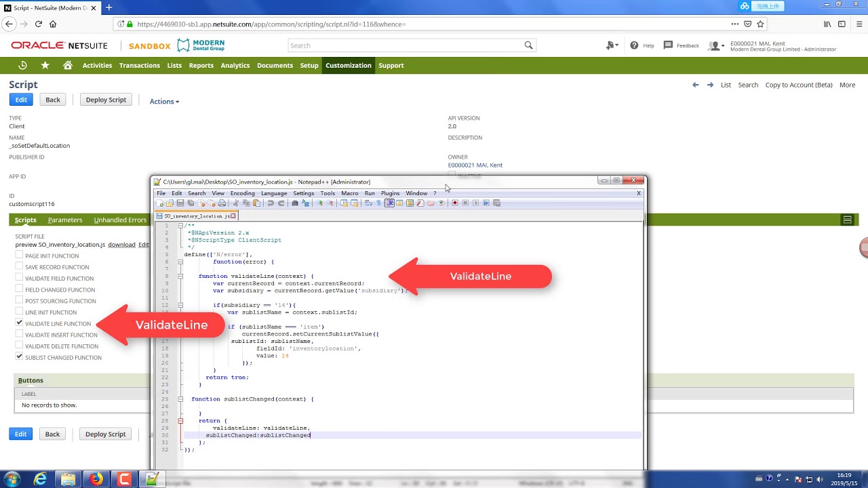
Task: Open the Feedback speech bubble icon
Action: (668, 45)
